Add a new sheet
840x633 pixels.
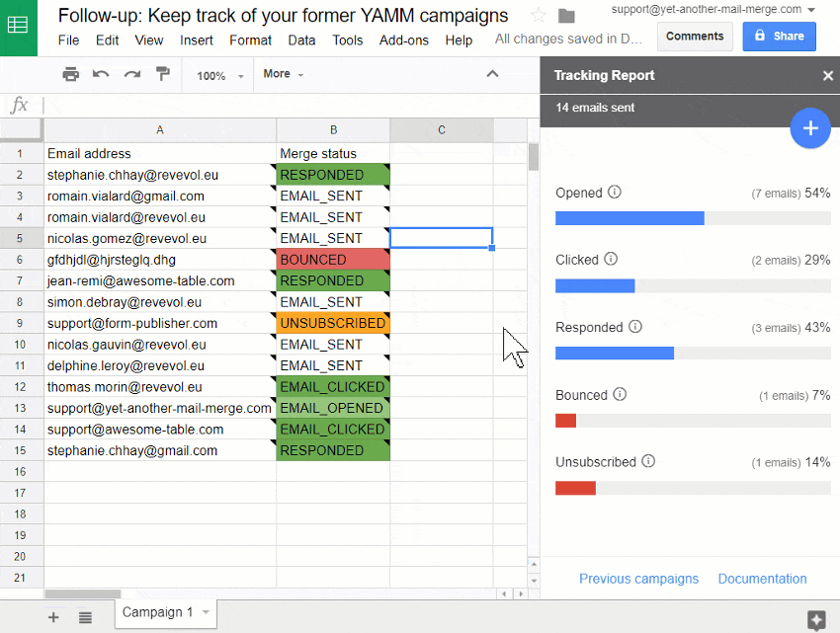(53, 617)
